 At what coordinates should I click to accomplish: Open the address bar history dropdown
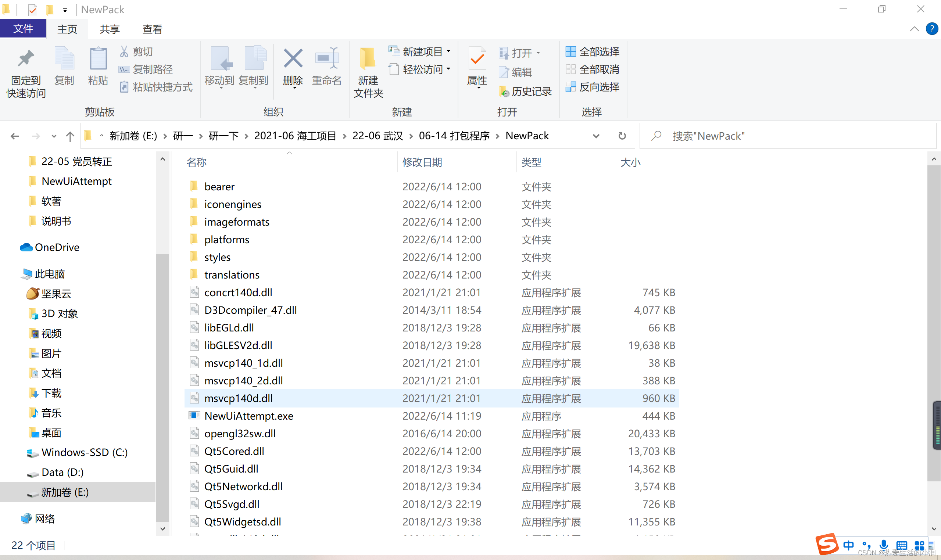pos(595,136)
